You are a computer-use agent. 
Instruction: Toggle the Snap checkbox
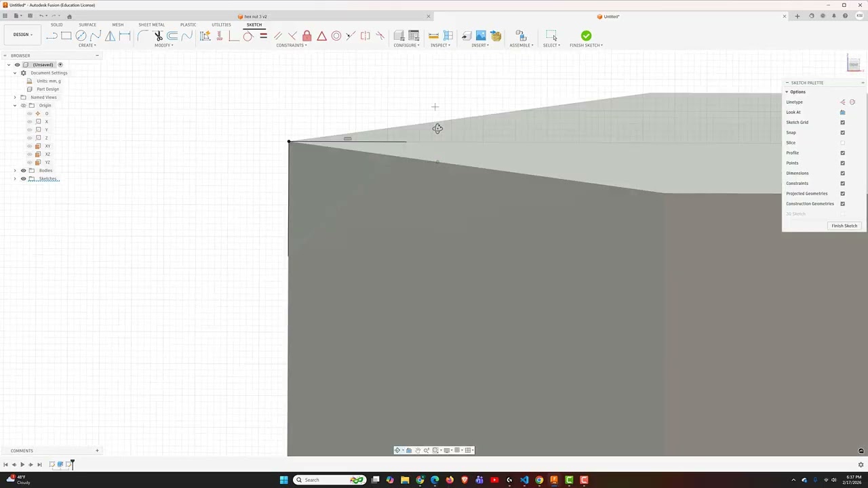(x=843, y=133)
